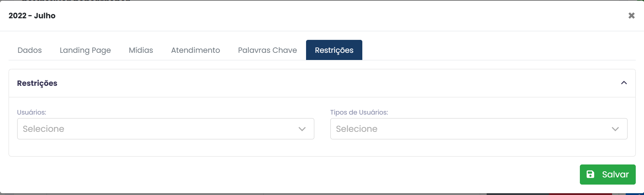This screenshot has height=195, width=644.
Task: Select the Atendimento tab
Action: (195, 50)
